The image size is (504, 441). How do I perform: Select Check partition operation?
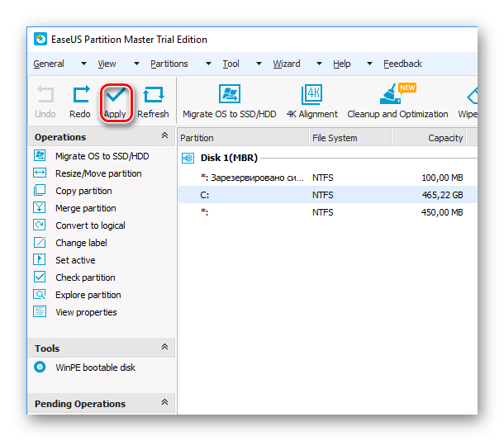click(85, 277)
